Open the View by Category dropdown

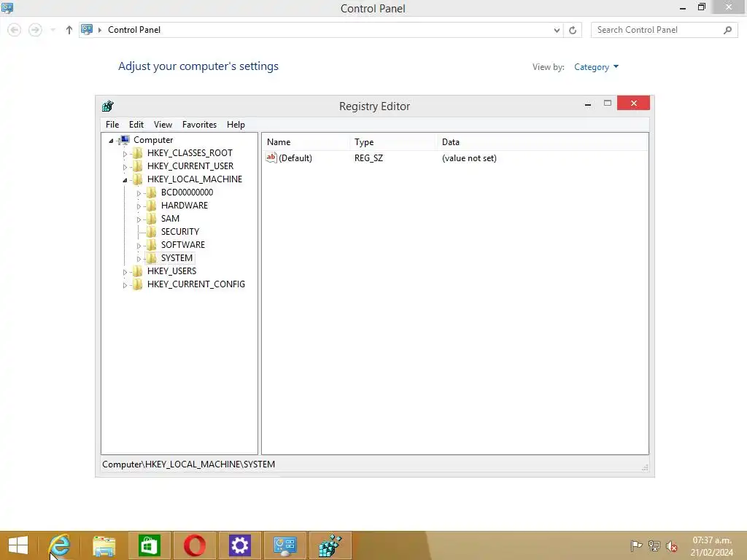point(596,67)
